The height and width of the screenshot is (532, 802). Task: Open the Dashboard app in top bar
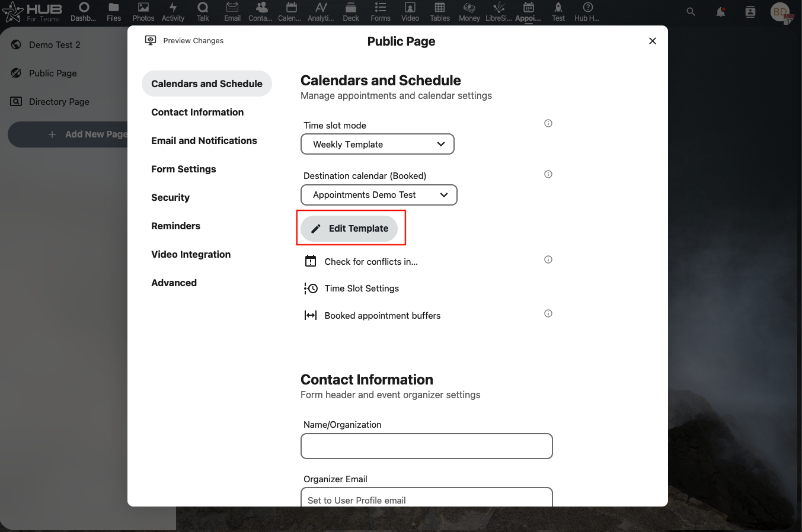84,12
